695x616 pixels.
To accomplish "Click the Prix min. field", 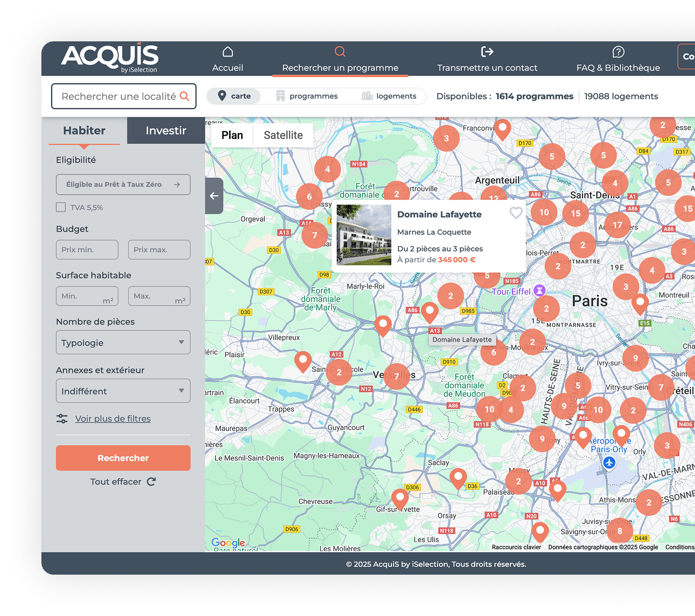I will point(87,250).
